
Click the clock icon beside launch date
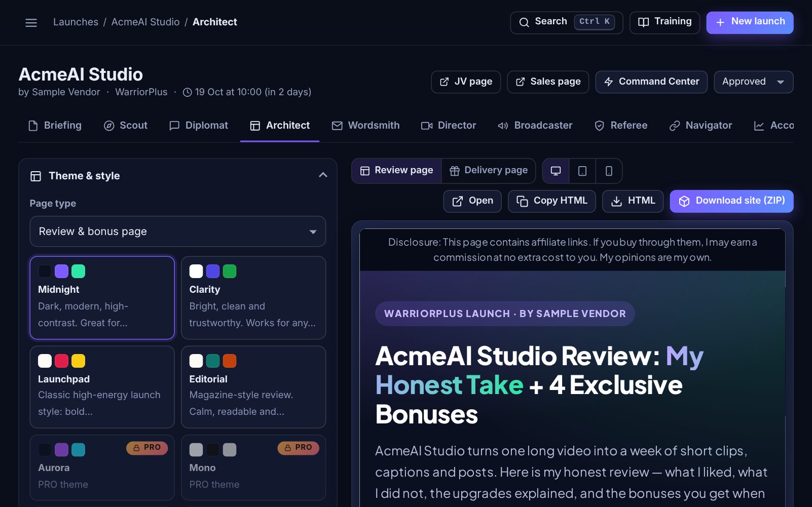[x=187, y=92]
